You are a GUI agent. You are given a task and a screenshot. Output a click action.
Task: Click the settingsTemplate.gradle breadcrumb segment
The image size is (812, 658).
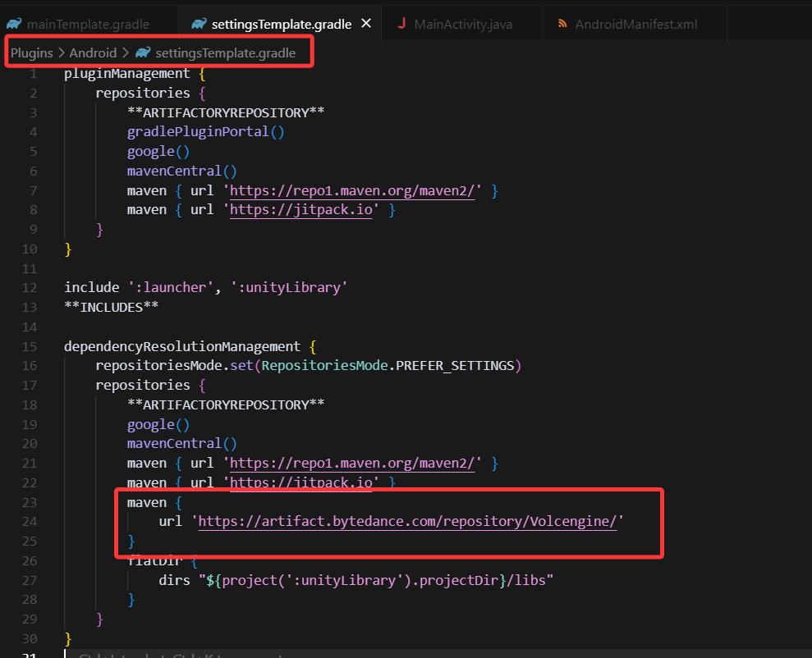coord(225,53)
